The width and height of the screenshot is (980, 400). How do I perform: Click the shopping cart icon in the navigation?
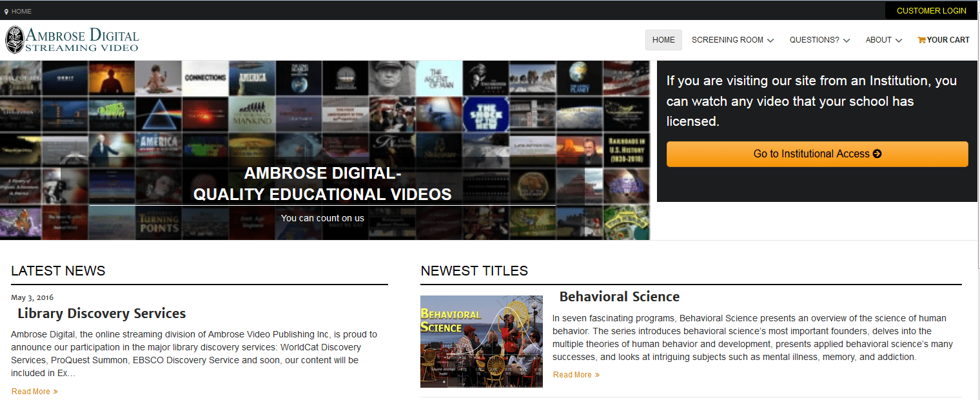(921, 39)
